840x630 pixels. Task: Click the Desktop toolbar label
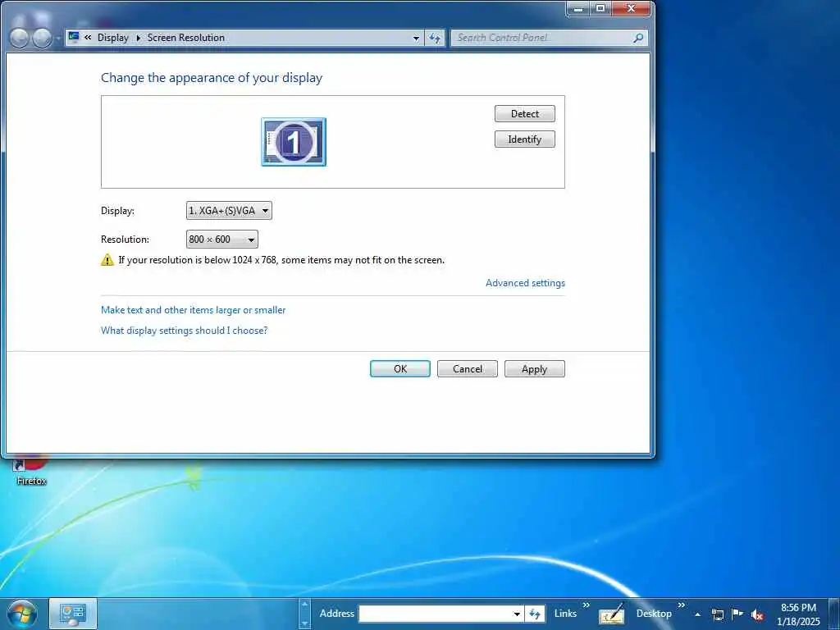click(x=654, y=614)
